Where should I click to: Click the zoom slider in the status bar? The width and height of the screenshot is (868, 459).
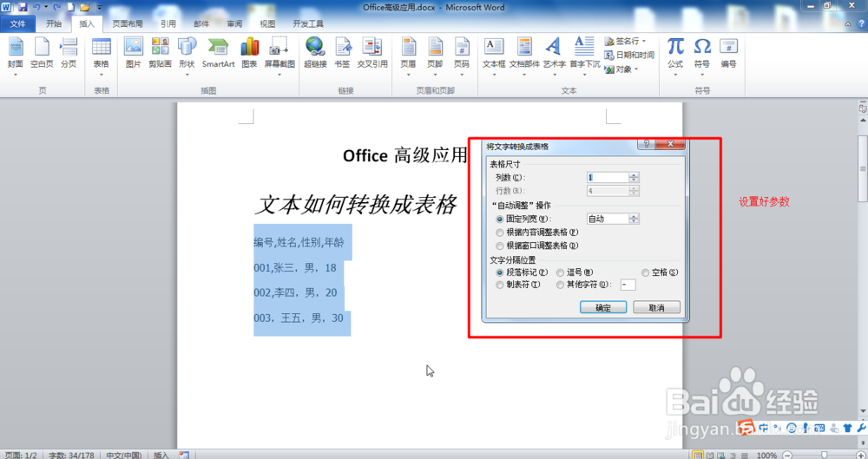point(824,456)
